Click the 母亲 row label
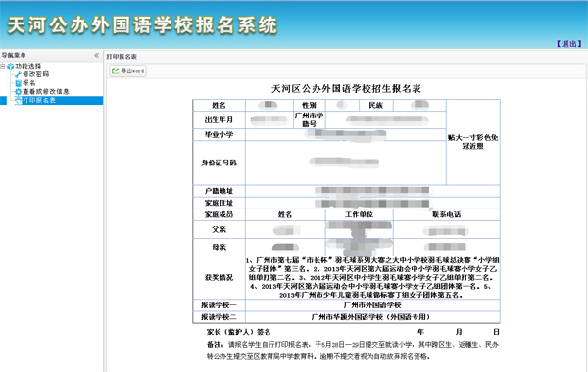This screenshot has width=588, height=372. 219,247
